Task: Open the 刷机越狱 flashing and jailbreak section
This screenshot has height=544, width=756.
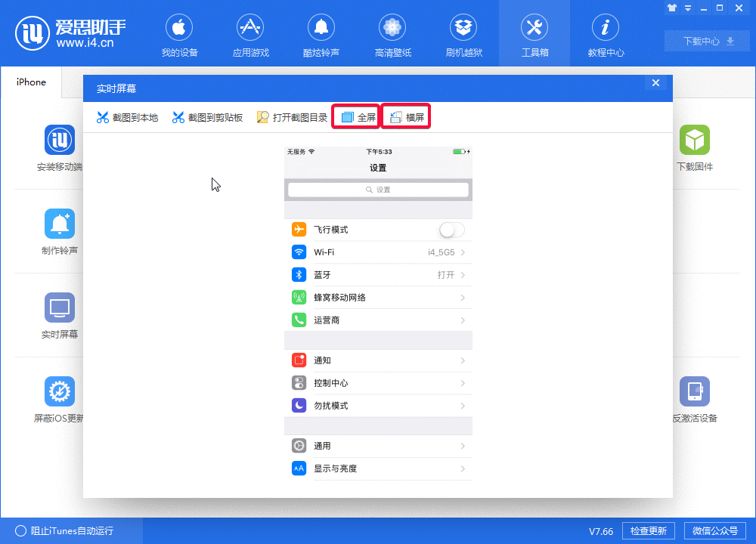Action: point(463,34)
